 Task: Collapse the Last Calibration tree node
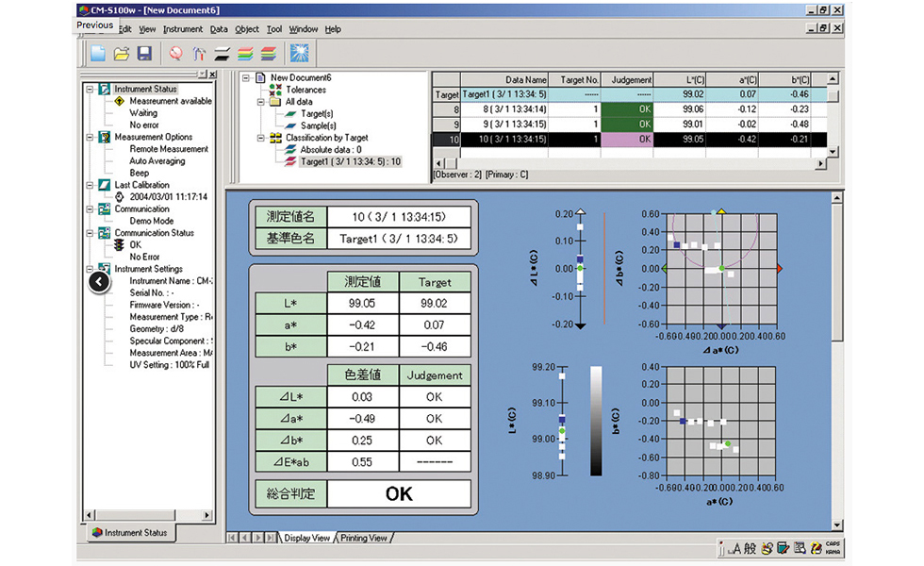click(90, 185)
